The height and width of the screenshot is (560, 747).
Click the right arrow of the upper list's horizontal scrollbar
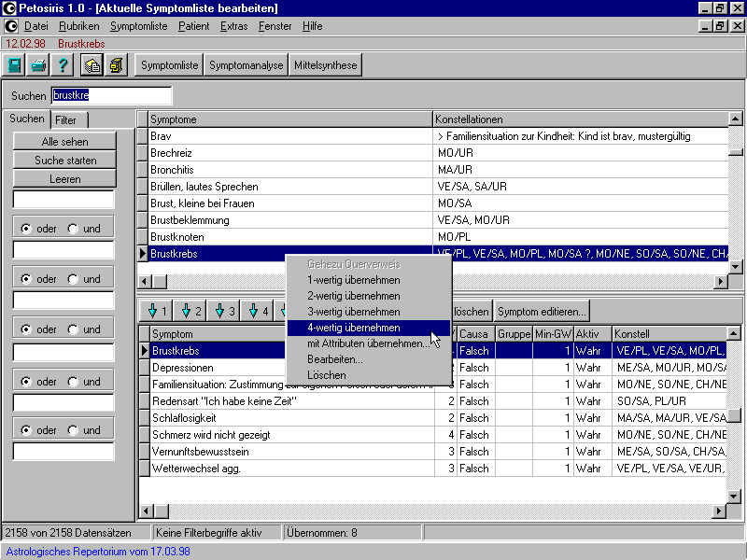click(721, 282)
